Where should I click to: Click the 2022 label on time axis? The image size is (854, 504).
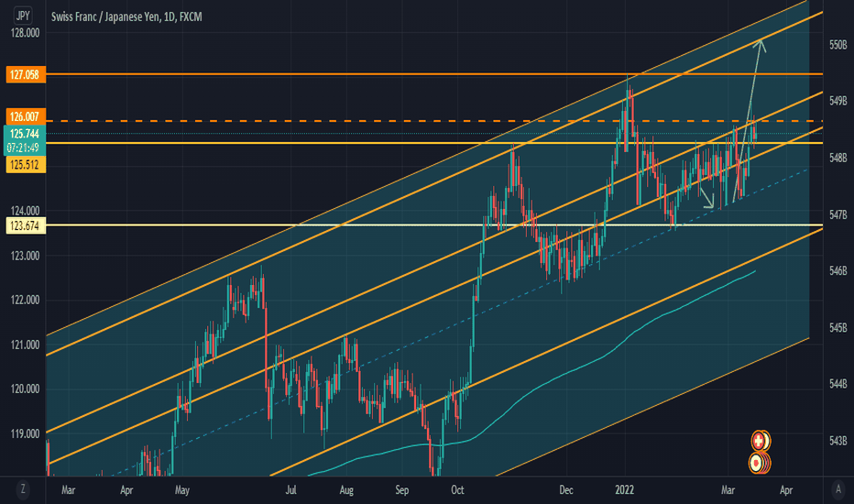click(x=624, y=490)
